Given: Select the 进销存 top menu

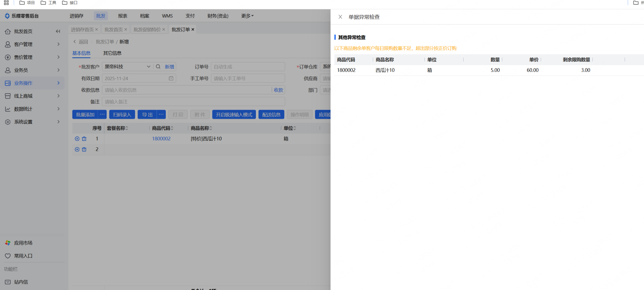Looking at the screenshot, I should [x=76, y=16].
